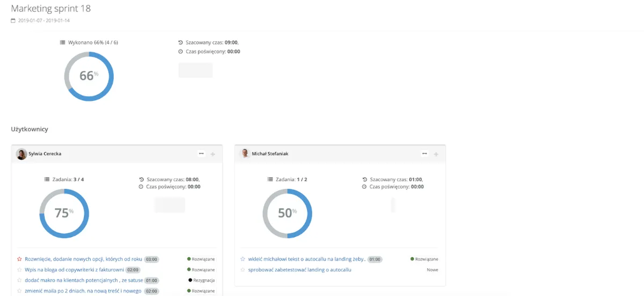Click the 66% overall progress donut

click(x=89, y=76)
